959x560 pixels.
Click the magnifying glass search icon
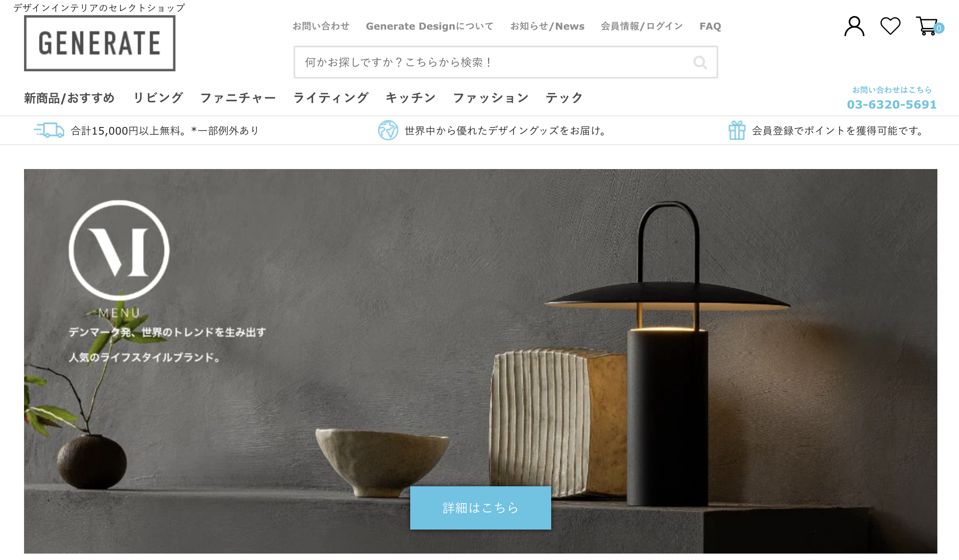[700, 62]
